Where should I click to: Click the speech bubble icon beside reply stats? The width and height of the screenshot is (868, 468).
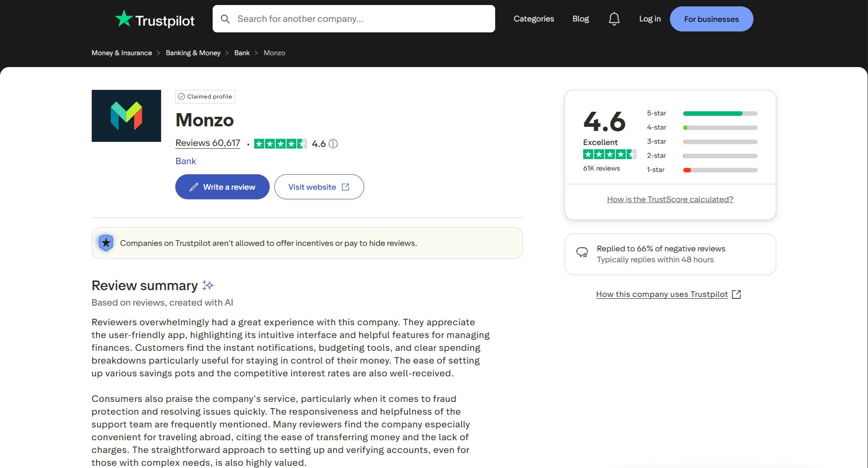tap(582, 251)
